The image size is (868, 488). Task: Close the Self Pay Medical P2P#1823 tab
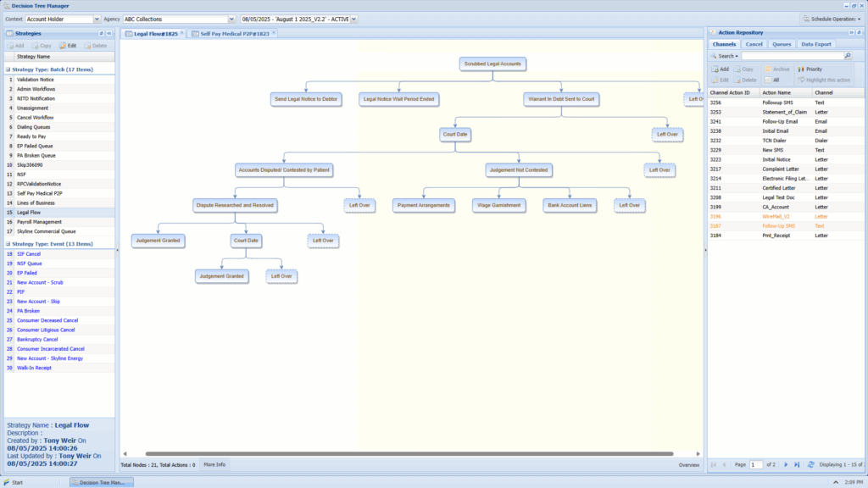[274, 33]
